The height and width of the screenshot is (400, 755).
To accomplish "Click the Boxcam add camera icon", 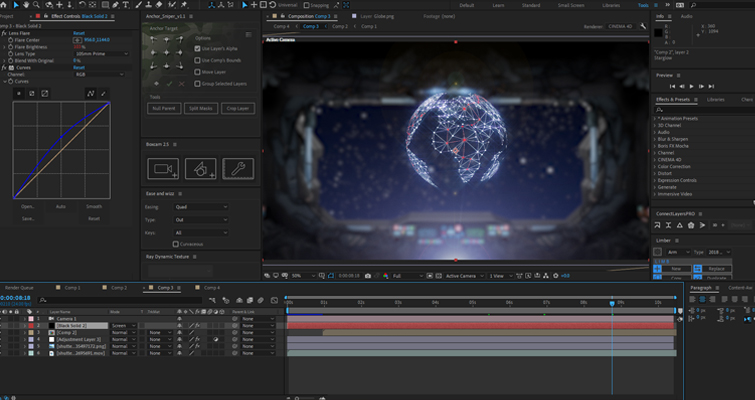I will coord(163,169).
